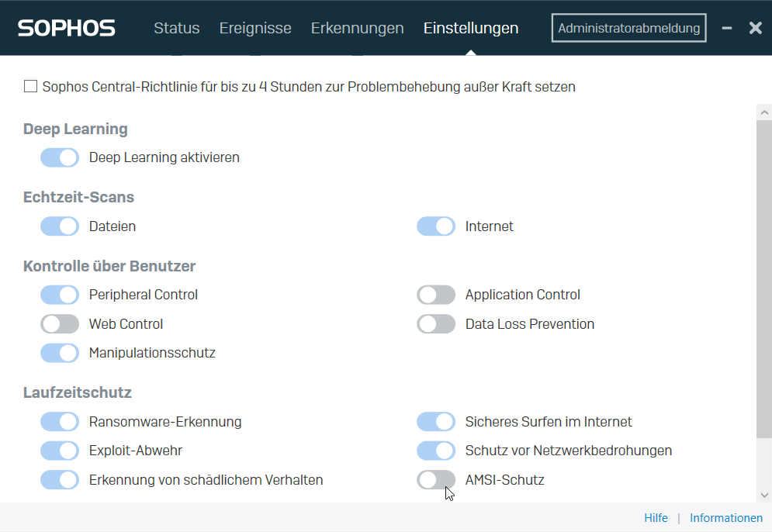Switch to the Ereignisse tab
The height and width of the screenshot is (532, 772).
click(255, 28)
